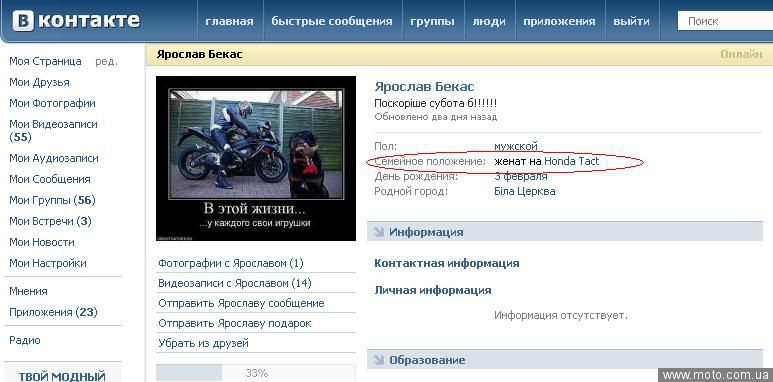773x382 pixels.
Task: Click the VKontakte logo icon
Action: click(x=23, y=21)
